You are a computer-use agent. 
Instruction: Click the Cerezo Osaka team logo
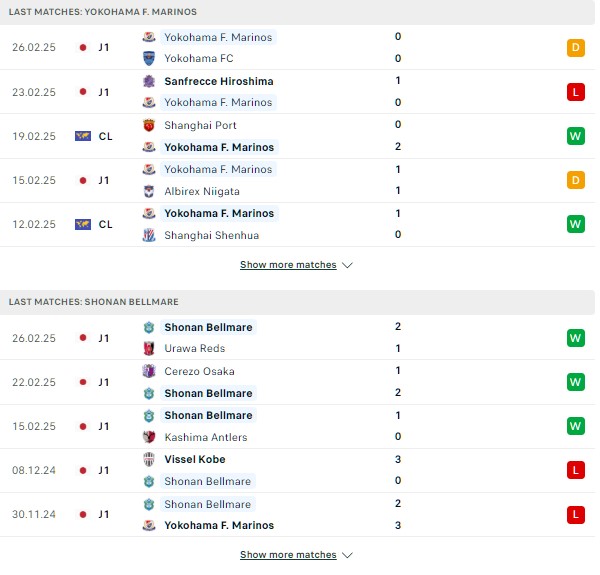tap(149, 371)
